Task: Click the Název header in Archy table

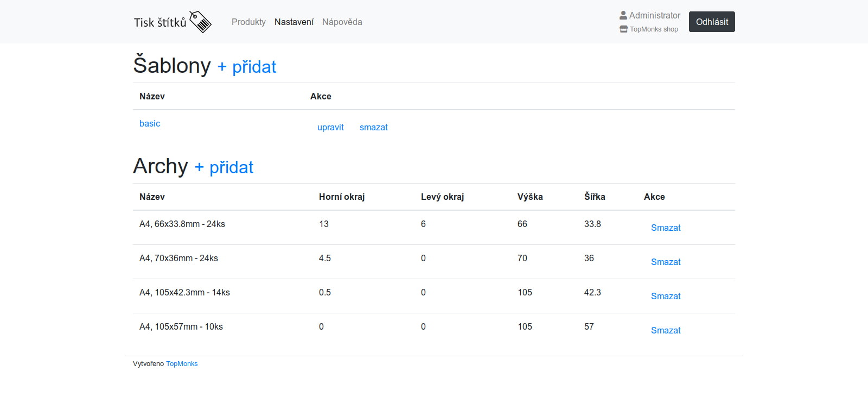Action: click(152, 197)
